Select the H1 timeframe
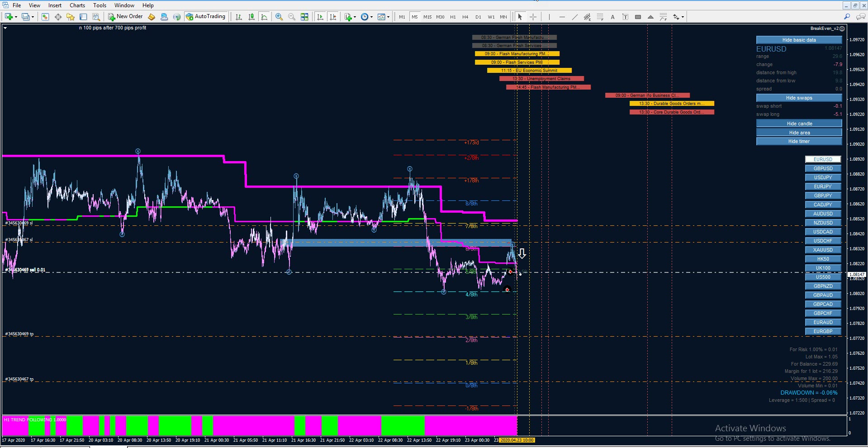Viewport: 868px width, 448px height. point(453,17)
